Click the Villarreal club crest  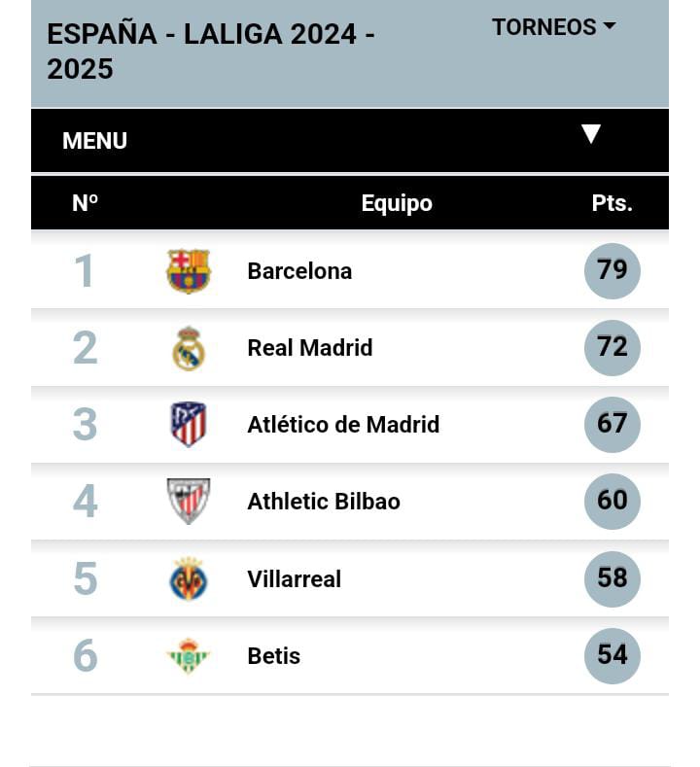[189, 578]
